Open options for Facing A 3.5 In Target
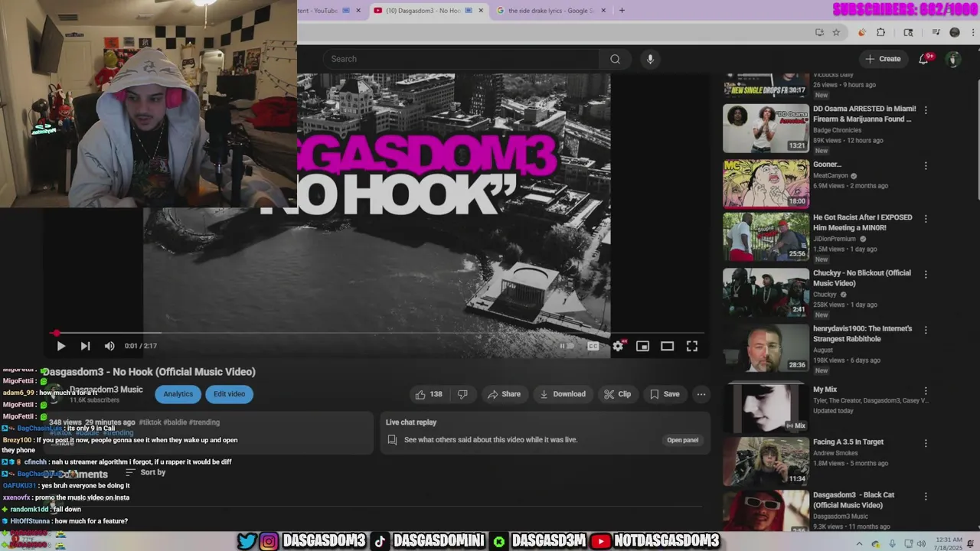The width and height of the screenshot is (980, 551). pyautogui.click(x=926, y=443)
